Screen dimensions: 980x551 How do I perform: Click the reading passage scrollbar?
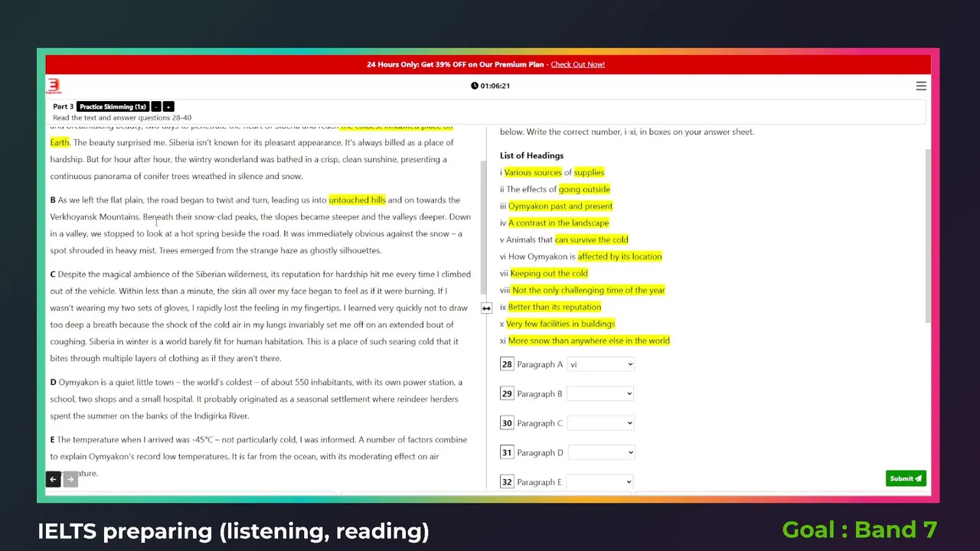483,227
